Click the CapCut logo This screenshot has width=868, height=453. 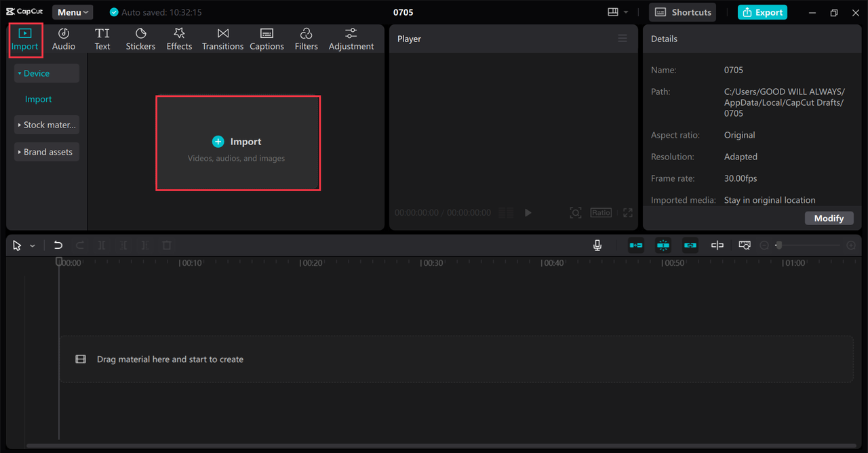tap(24, 12)
